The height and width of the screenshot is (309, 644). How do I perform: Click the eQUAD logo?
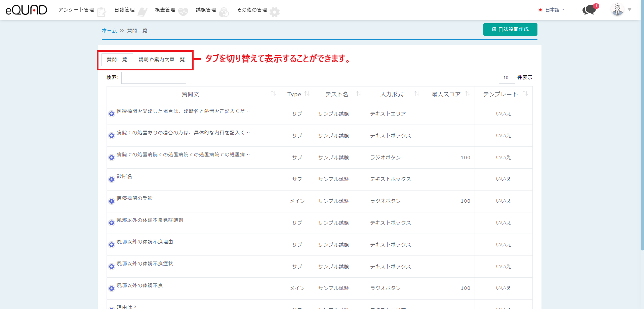pos(26,10)
